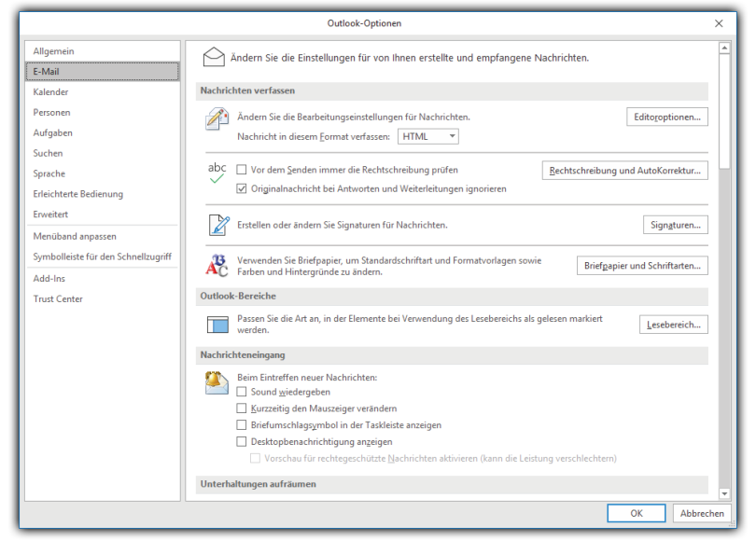The height and width of the screenshot is (540, 756).
Task: Open Menüband anpassen
Action: 103,236
